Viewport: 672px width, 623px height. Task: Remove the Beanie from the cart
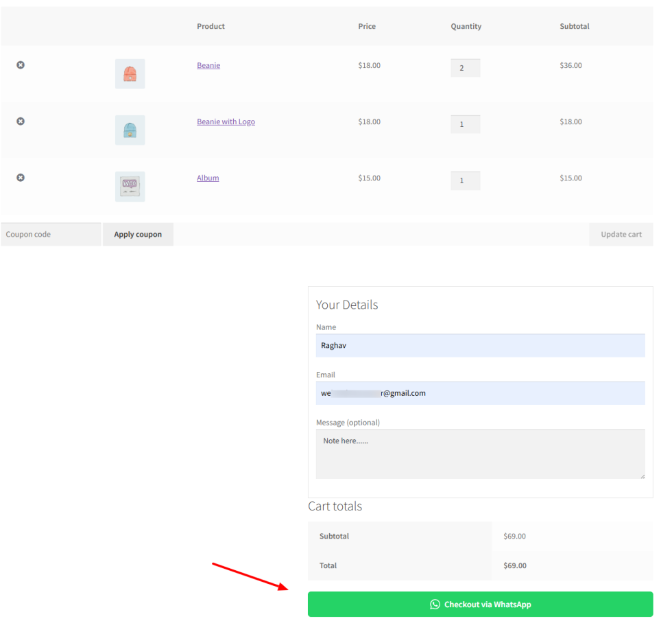(20, 64)
